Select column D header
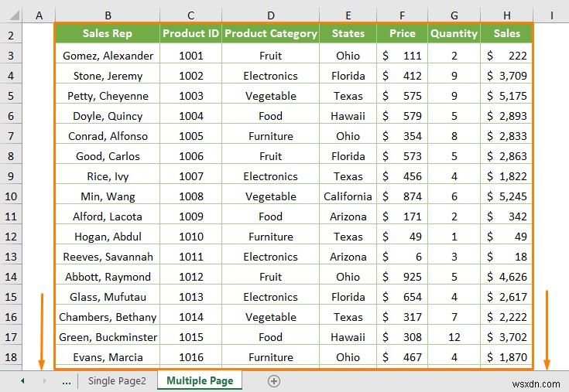The width and height of the screenshot is (569, 392). 271,15
